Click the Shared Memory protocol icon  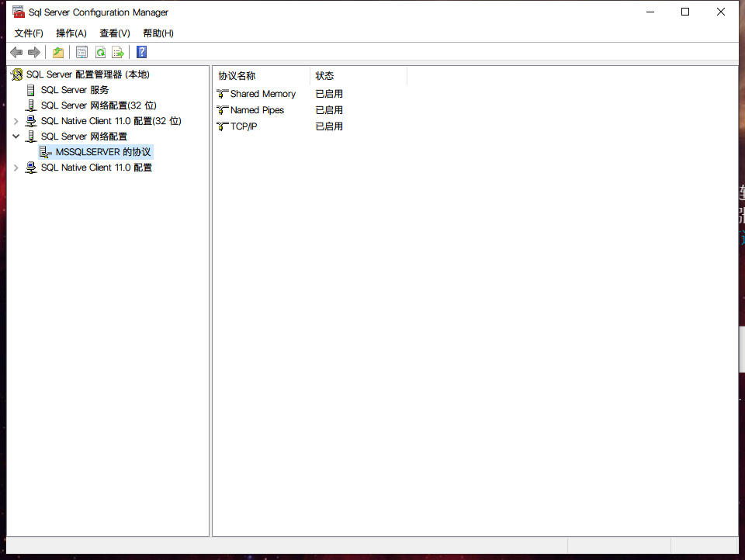tap(223, 94)
